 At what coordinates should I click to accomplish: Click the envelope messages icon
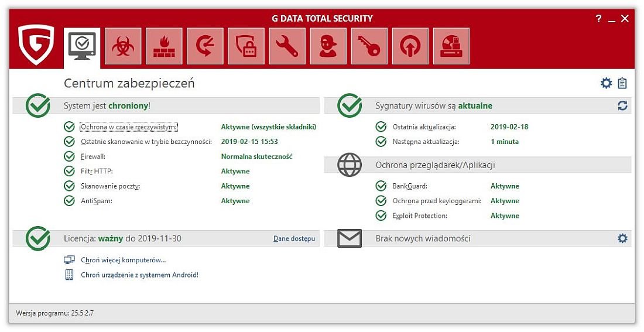click(x=350, y=238)
